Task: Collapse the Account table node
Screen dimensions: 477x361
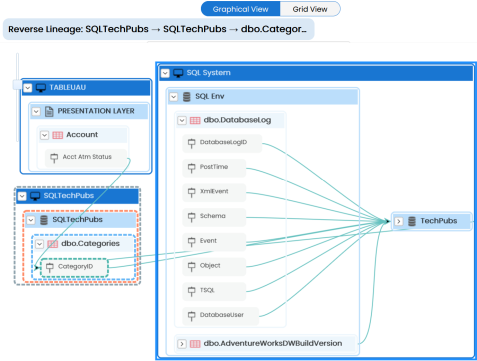Action: pos(45,135)
